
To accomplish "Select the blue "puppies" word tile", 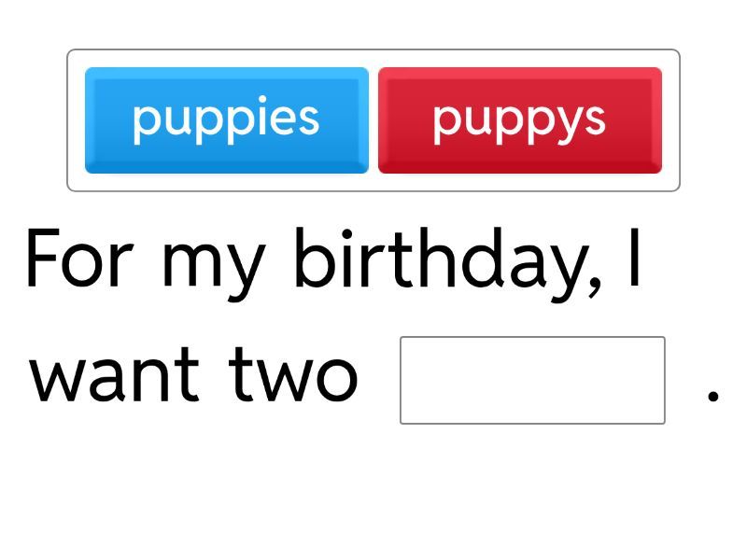I will (226, 119).
